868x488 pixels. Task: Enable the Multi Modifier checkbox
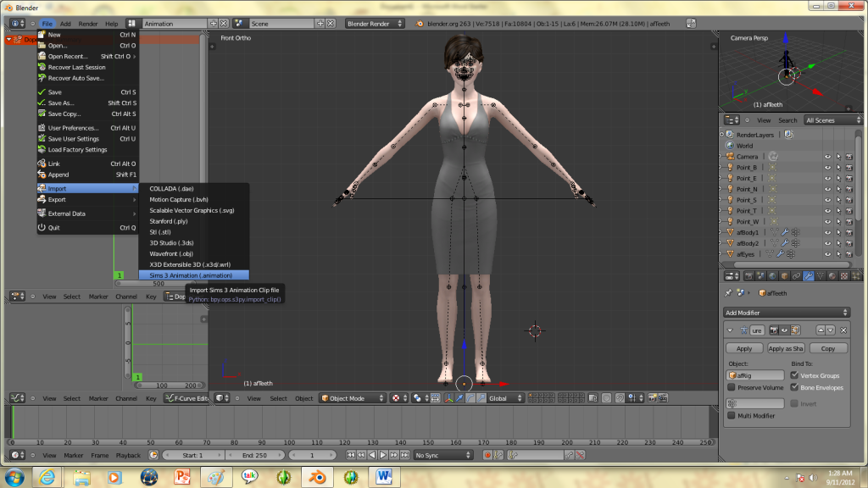(x=732, y=415)
